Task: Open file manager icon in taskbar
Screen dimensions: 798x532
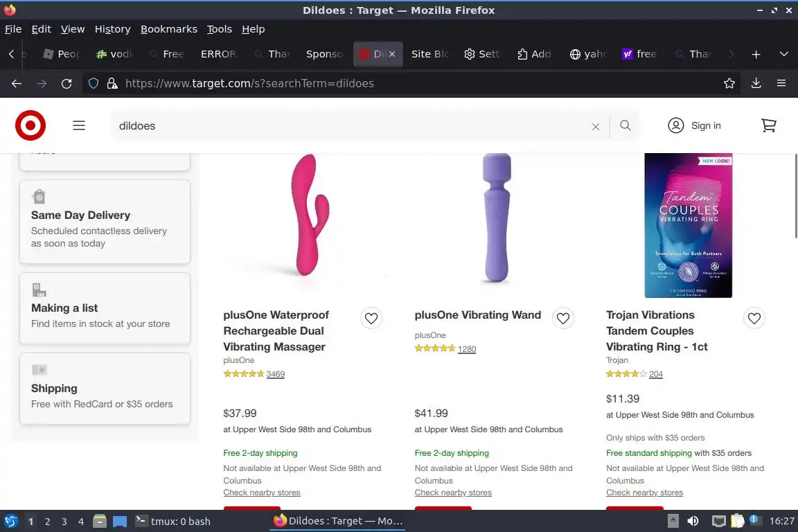Action: 100,522
